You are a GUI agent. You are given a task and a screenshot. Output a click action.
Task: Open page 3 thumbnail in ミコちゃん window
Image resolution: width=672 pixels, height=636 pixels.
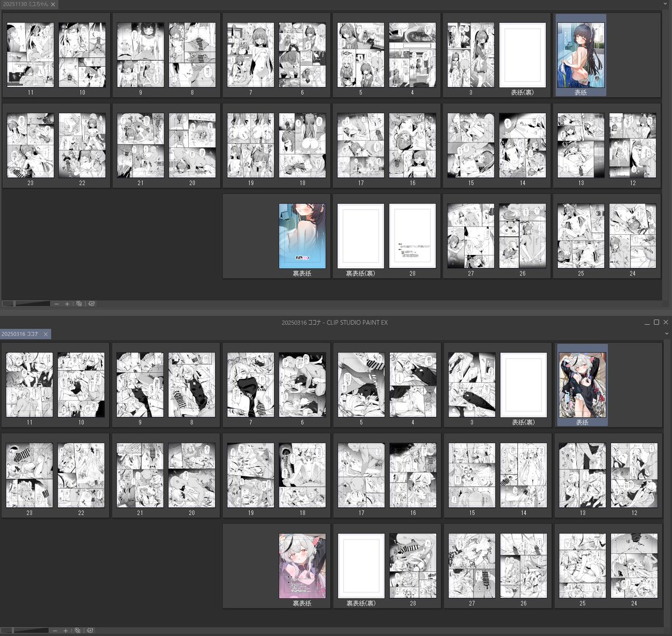click(470, 55)
